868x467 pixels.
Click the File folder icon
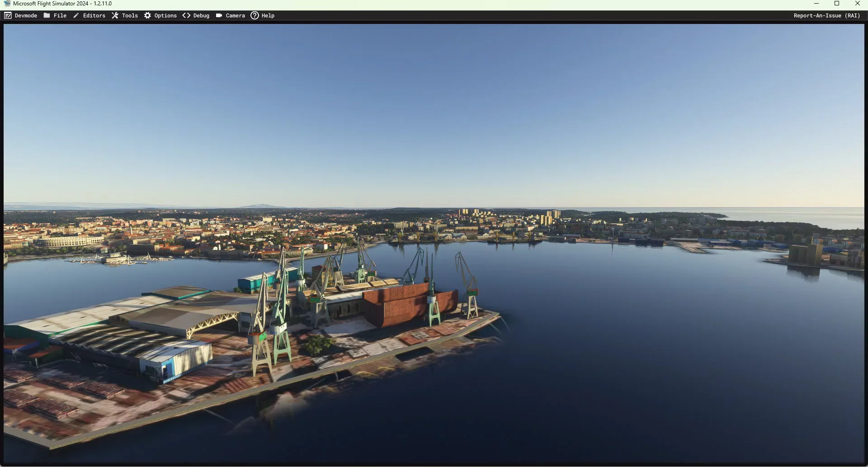pos(47,15)
